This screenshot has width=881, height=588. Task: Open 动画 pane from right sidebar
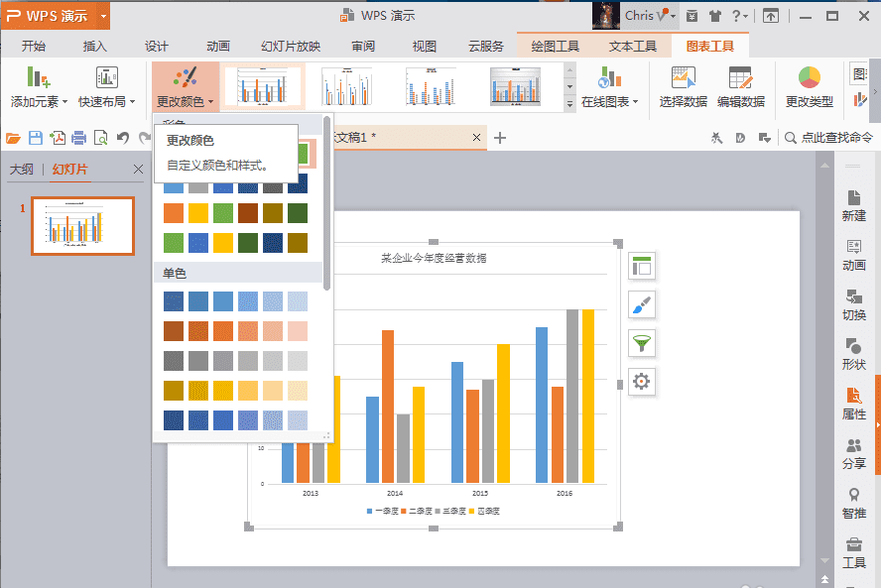(853, 255)
